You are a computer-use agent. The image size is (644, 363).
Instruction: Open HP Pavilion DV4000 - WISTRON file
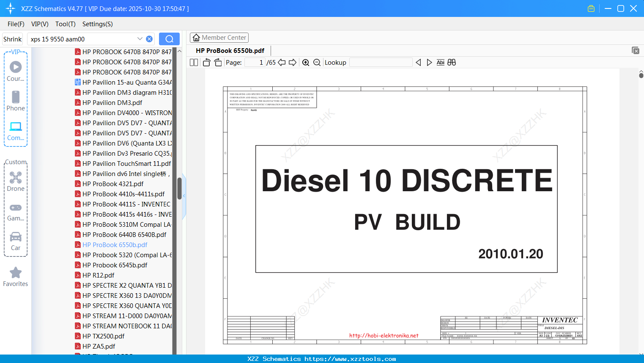click(123, 113)
